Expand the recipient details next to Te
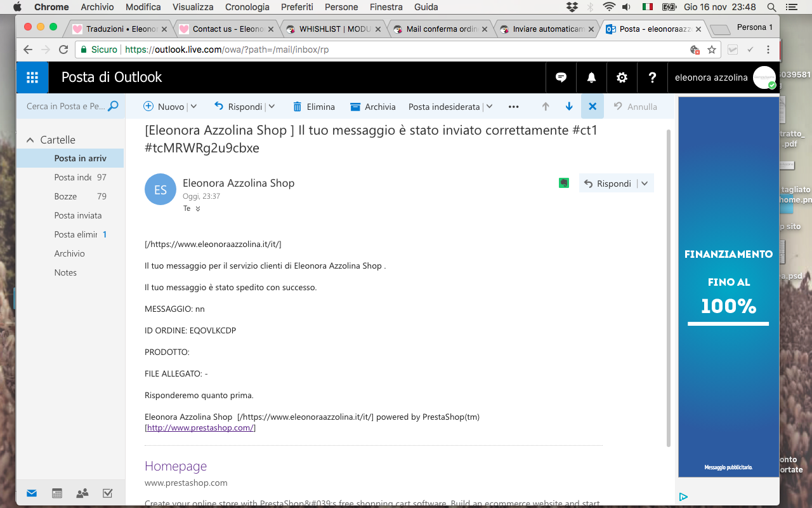This screenshot has height=508, width=812. click(198, 209)
